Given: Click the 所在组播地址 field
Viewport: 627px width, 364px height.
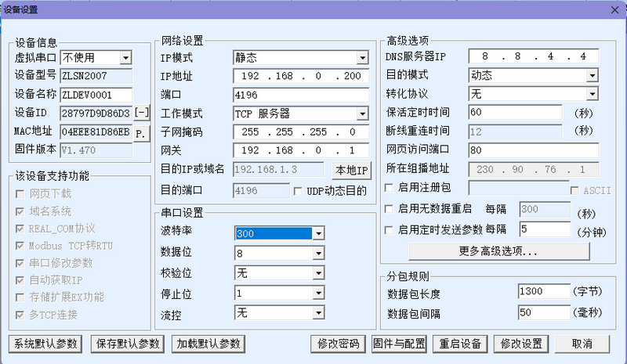Looking at the screenshot, I should point(534,169).
